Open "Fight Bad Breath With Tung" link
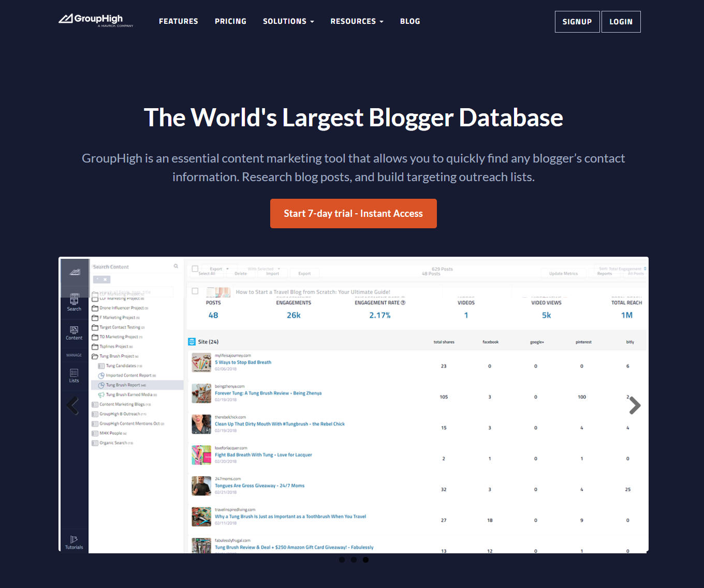 (263, 455)
